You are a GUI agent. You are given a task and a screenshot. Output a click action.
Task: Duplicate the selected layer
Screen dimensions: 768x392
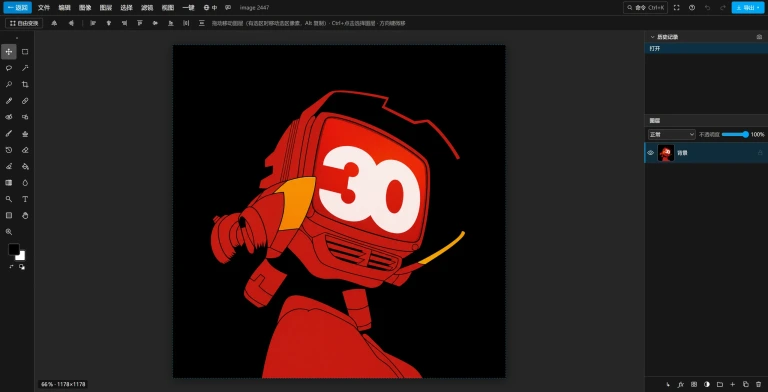(x=745, y=385)
